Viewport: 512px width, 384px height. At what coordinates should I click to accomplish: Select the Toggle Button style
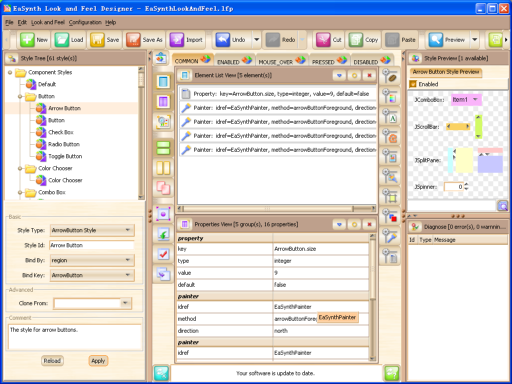pyautogui.click(x=59, y=156)
